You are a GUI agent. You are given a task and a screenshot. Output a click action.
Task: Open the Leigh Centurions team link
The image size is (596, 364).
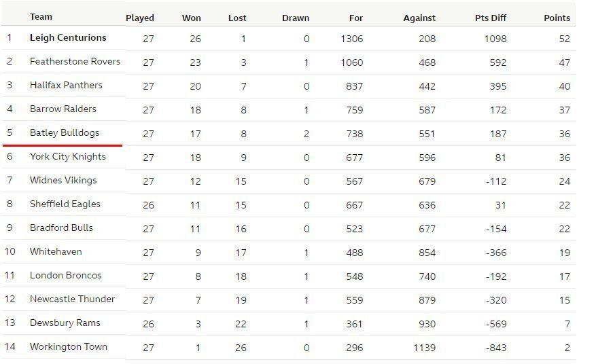[x=68, y=37]
